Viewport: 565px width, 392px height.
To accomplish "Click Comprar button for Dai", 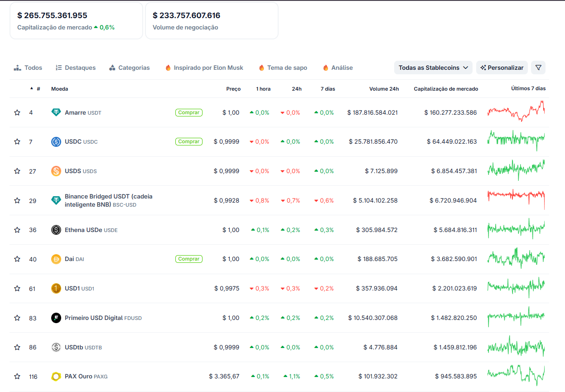I will tap(189, 259).
